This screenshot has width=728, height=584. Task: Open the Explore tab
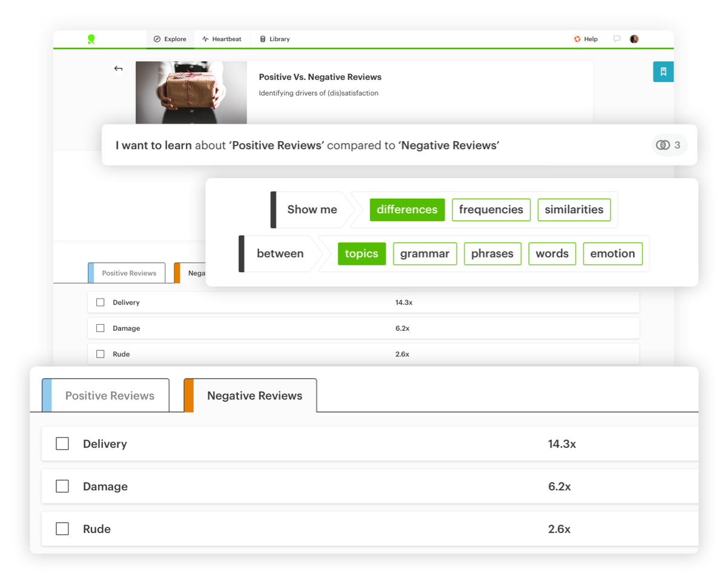point(170,39)
